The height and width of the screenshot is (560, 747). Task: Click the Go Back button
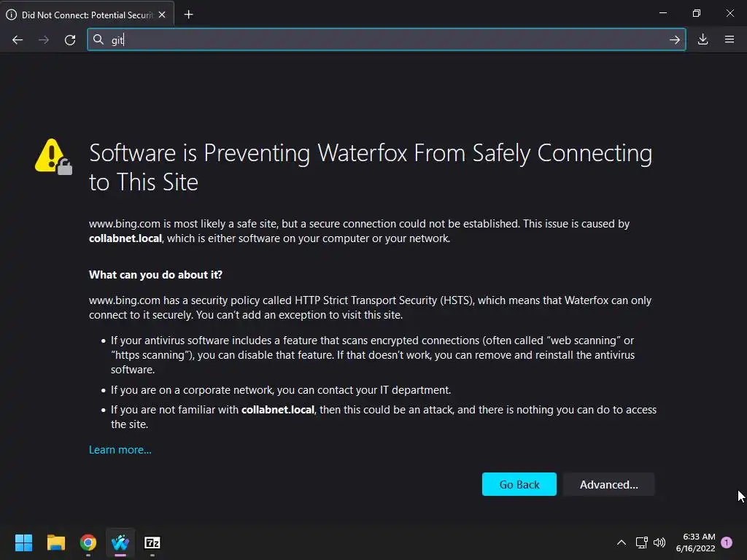point(519,484)
